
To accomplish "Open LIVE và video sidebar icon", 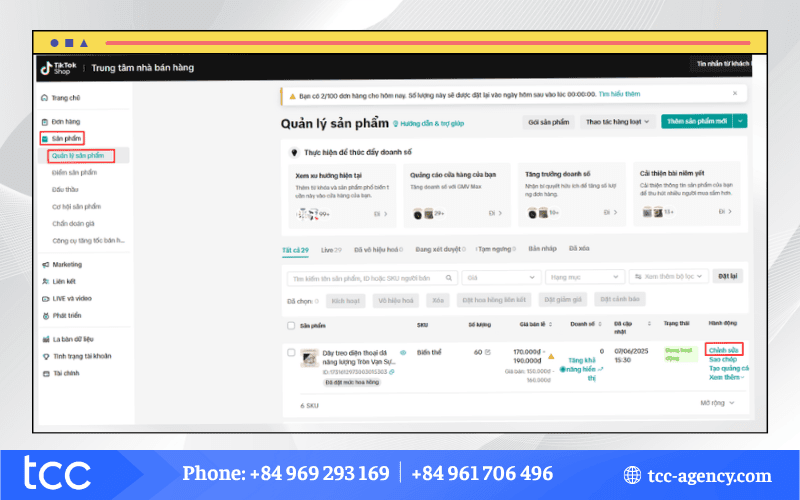I will 44,298.
